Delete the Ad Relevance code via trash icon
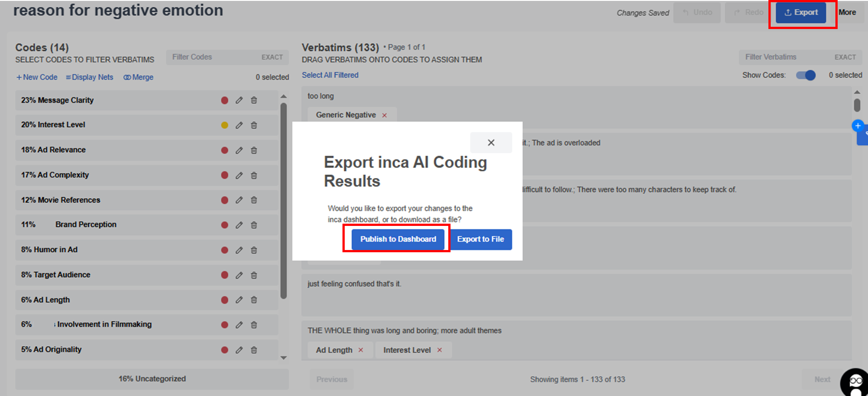The height and width of the screenshot is (396, 868). pos(254,150)
